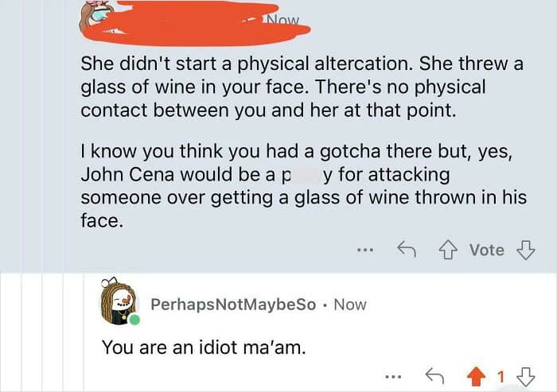Select the "You are an idiot ma'am." comment text
The image size is (557, 392).
(x=203, y=347)
